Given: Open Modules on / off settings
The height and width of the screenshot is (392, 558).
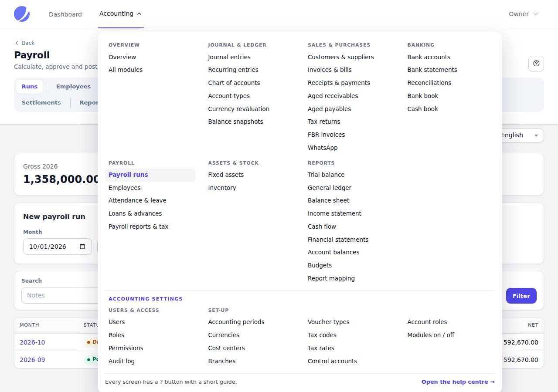Looking at the screenshot, I should point(431,335).
